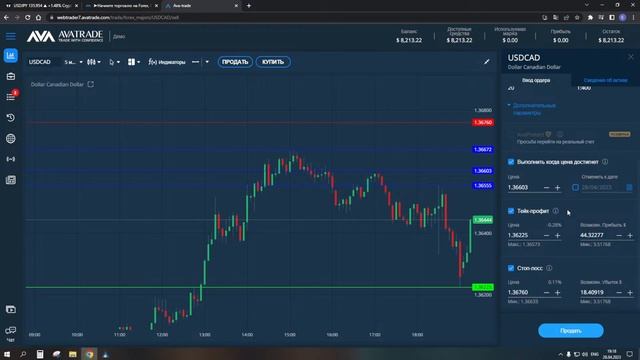Click the ПРОДАТЬ sell button in toolbar

pyautogui.click(x=235, y=62)
